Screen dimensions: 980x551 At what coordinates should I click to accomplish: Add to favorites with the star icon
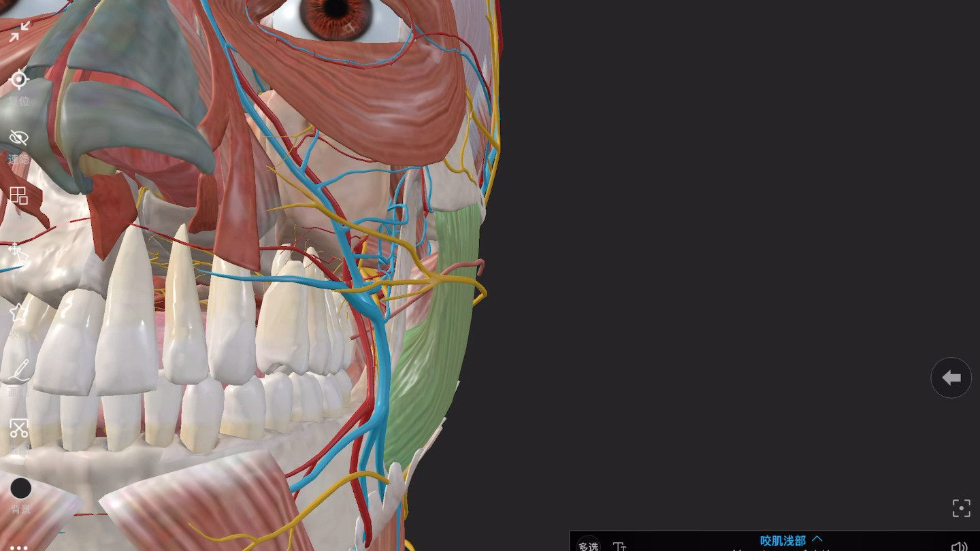point(18,314)
